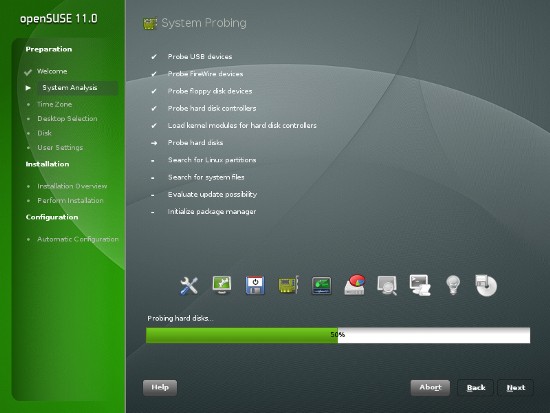Click the System Probing header chip icon
The height and width of the screenshot is (413, 550).
(150, 24)
